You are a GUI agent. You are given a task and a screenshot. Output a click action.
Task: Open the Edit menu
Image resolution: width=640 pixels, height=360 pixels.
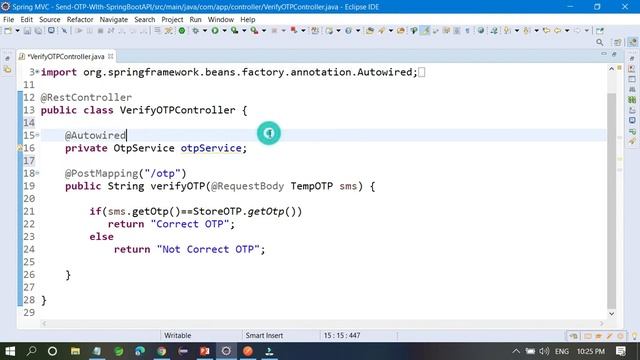coord(27,20)
